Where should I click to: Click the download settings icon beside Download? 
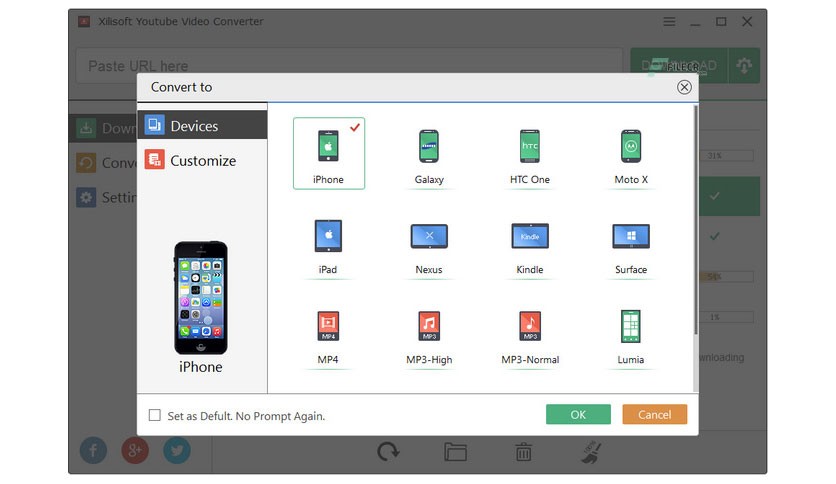click(744, 66)
